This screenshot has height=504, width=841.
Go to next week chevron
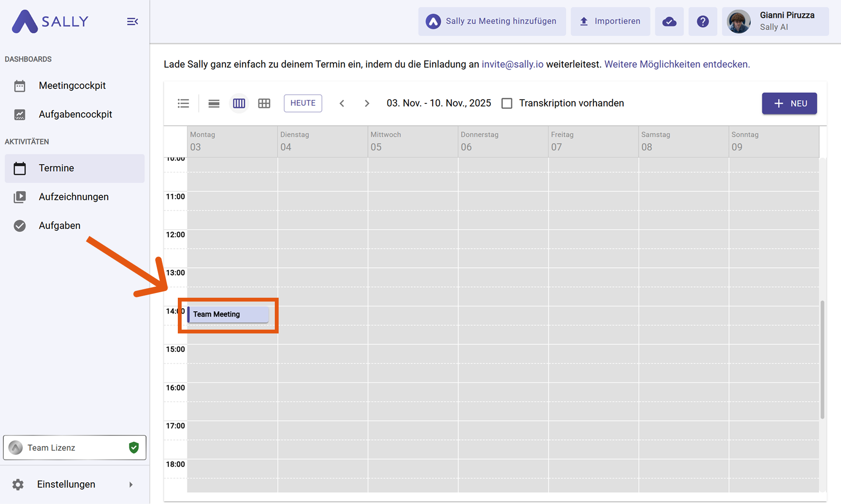tap(367, 103)
